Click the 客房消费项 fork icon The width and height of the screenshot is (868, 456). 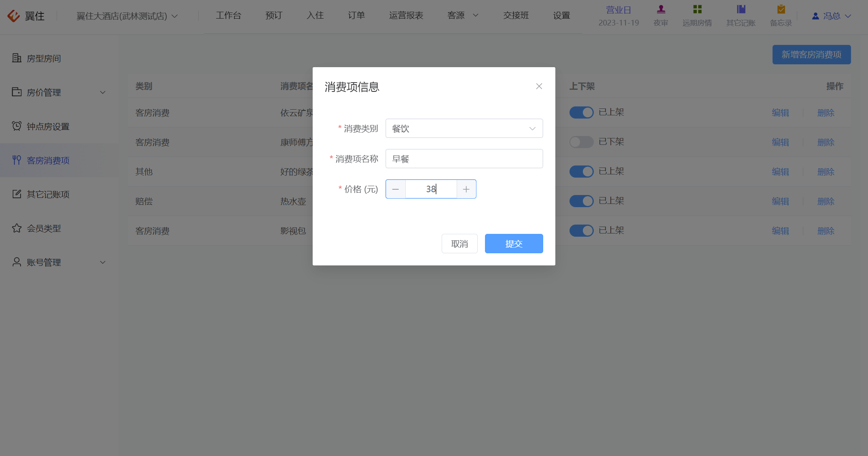pyautogui.click(x=17, y=160)
